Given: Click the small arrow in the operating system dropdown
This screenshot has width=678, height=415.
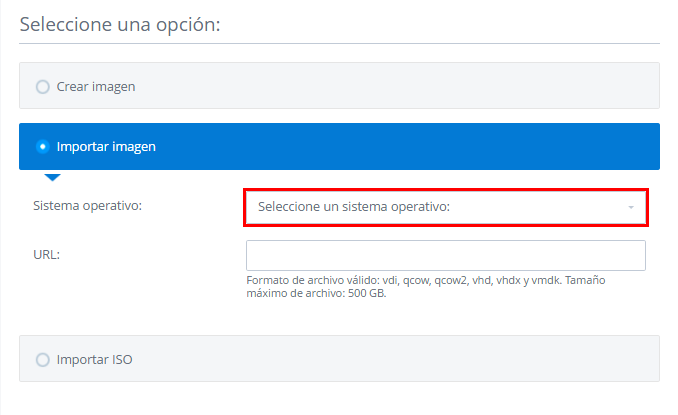Looking at the screenshot, I should point(631,208).
